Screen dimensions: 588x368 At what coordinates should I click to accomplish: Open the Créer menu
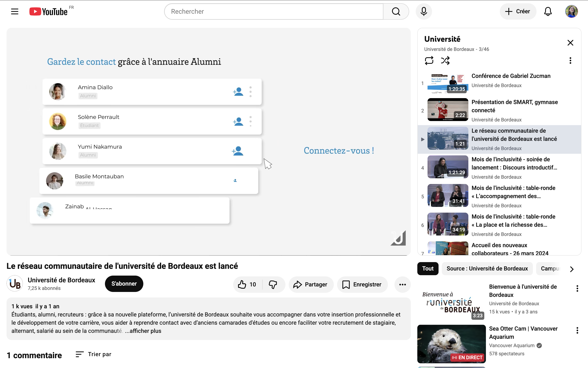pos(518,11)
